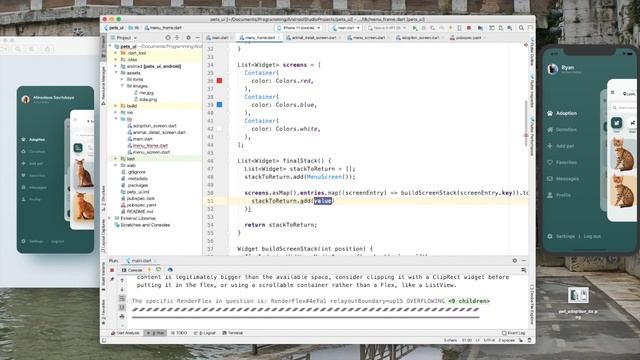
Task: Click the print icon beside console output
Action: (122, 316)
